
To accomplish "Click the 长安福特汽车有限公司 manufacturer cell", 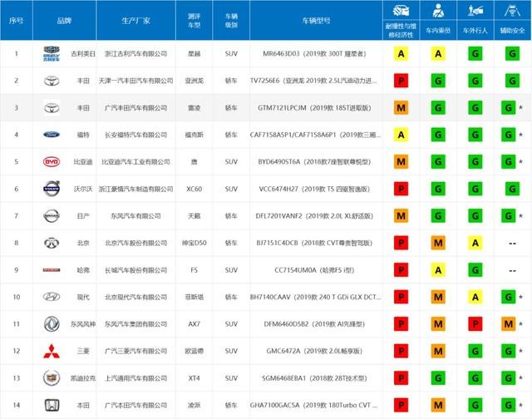I will click(135, 135).
